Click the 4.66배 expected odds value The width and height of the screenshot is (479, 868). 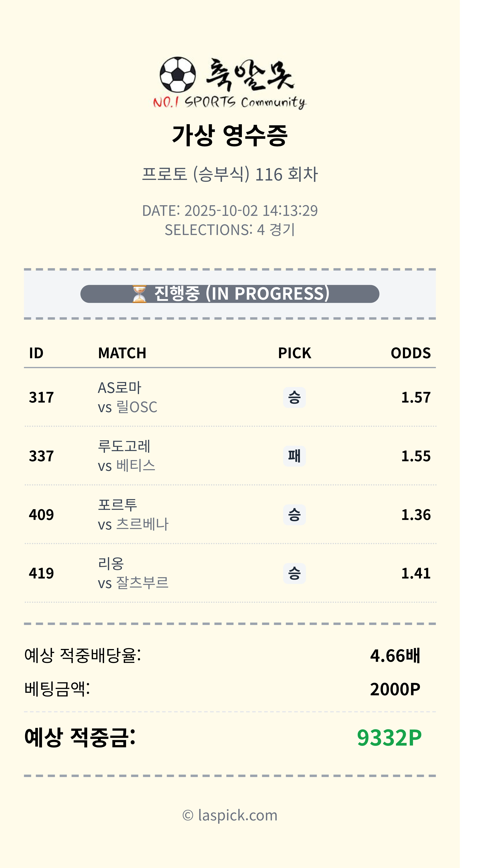(395, 656)
